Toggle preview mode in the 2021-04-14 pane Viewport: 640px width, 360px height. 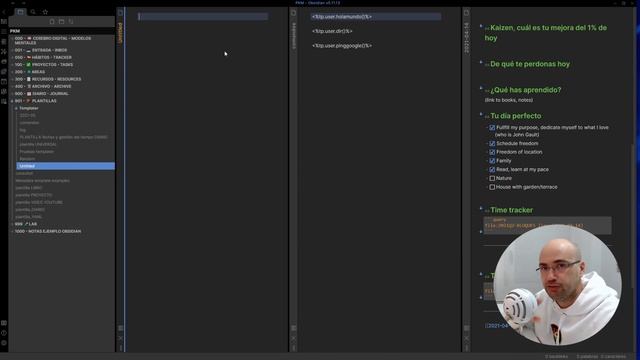pos(467,328)
